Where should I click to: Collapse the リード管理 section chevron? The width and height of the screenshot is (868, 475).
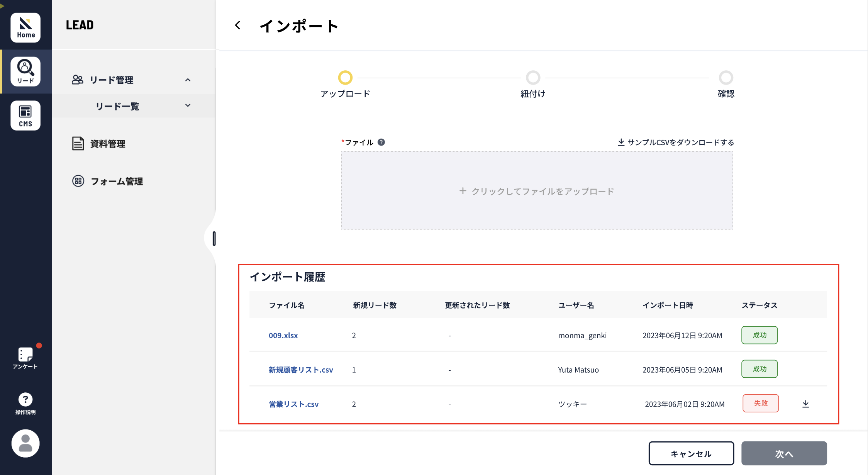[x=188, y=80]
